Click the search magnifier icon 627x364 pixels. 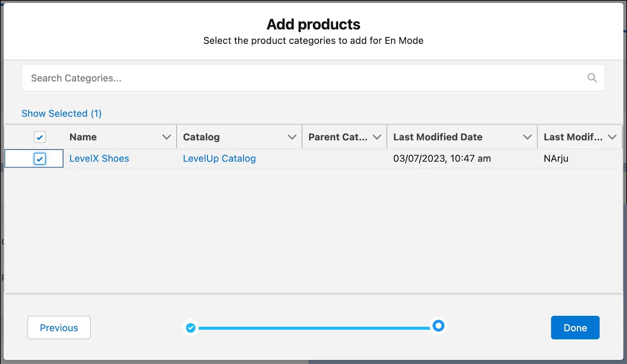(x=593, y=78)
